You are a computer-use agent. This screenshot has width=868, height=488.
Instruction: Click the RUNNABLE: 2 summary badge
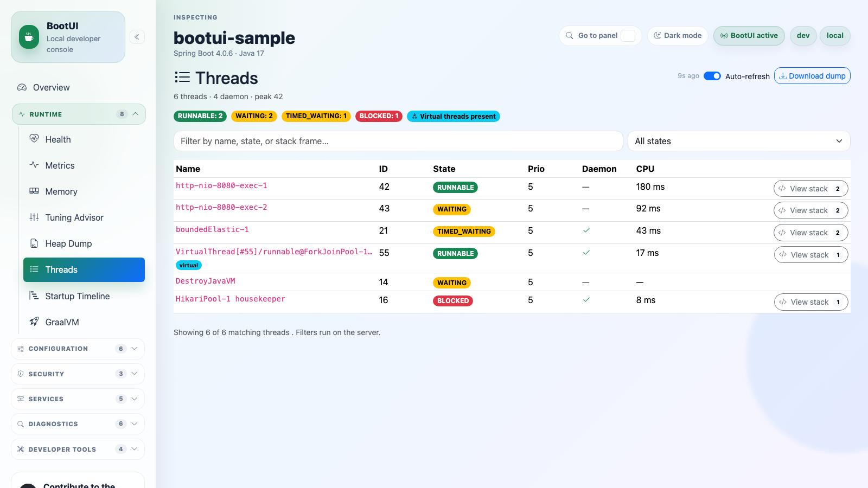200,116
